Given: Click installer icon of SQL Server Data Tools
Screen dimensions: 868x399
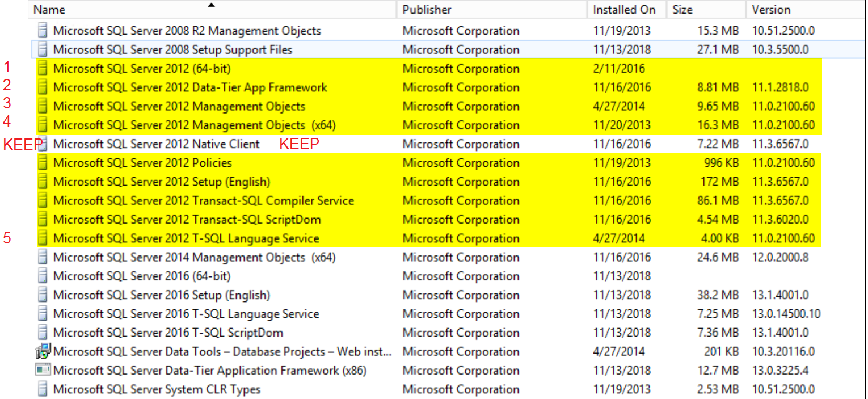Looking at the screenshot, I should 43,351.
